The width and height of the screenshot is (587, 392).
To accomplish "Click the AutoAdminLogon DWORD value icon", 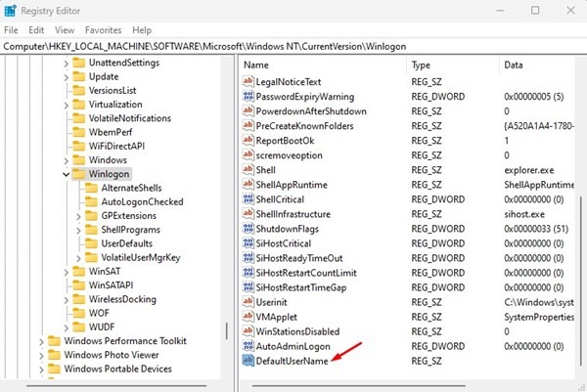I will click(248, 346).
